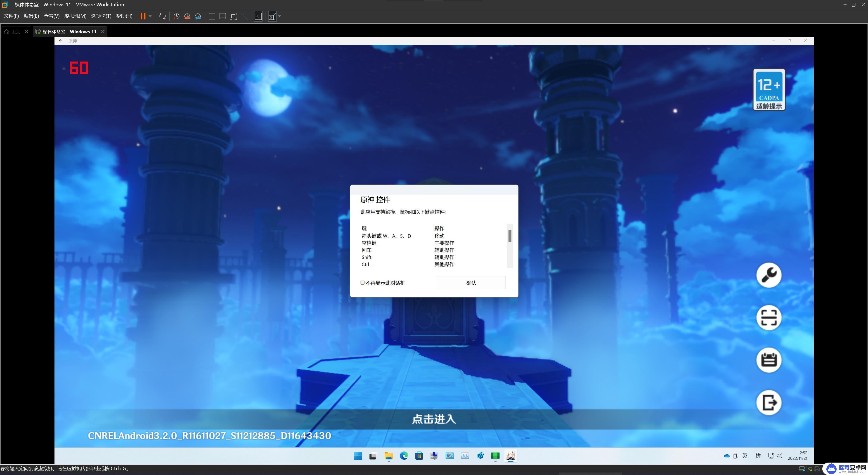Open File Explorer from the taskbar

coord(388,456)
